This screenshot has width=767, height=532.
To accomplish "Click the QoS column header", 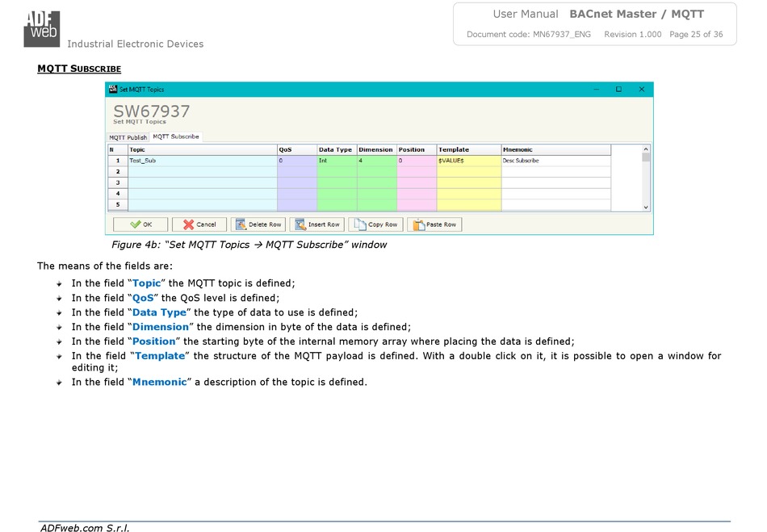I will coord(297,149).
